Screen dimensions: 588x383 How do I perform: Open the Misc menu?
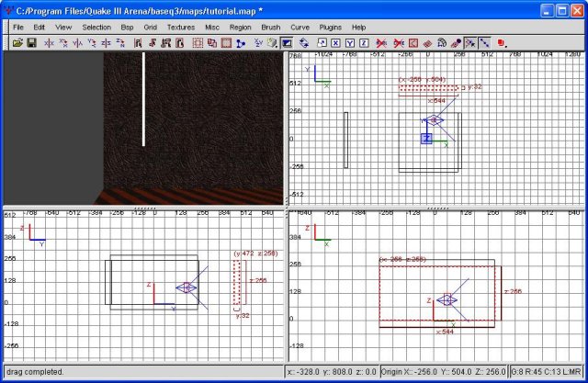click(x=212, y=28)
